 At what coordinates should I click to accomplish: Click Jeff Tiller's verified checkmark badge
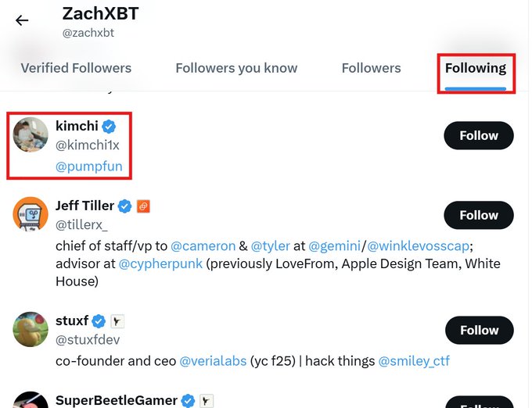pos(124,206)
